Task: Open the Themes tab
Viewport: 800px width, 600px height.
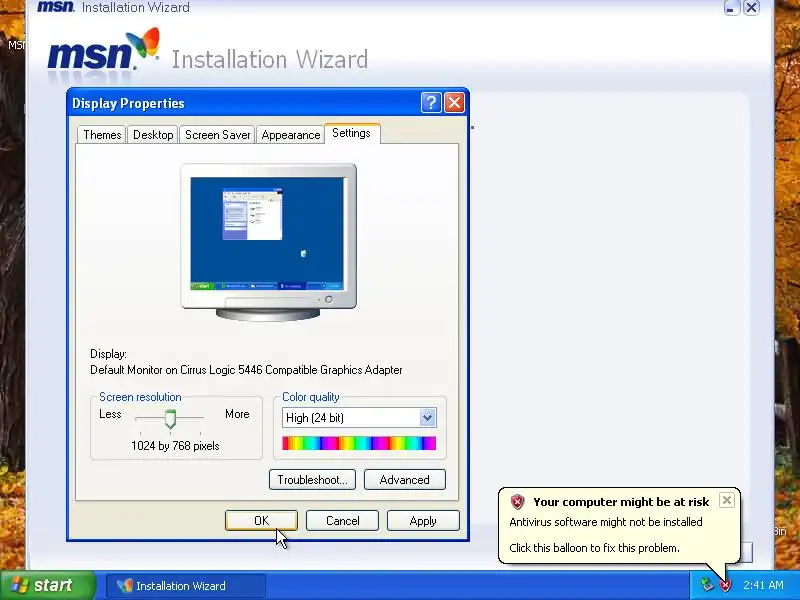Action: [102, 135]
